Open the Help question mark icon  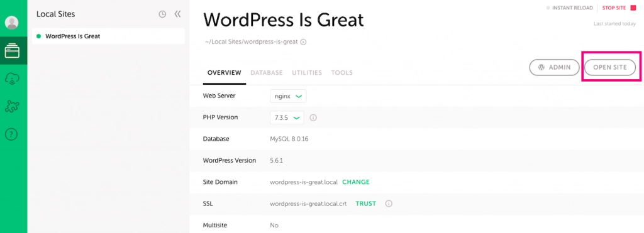11,134
